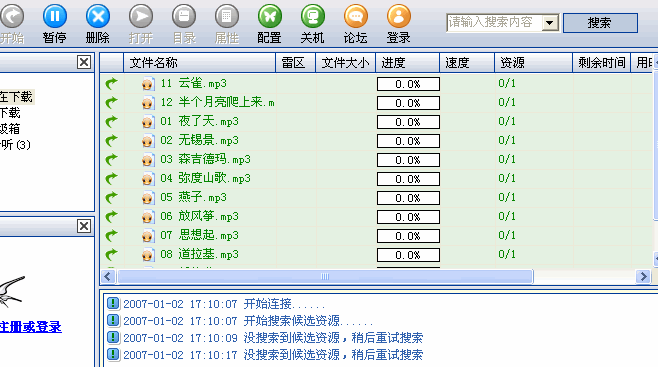The height and width of the screenshot is (367, 658).
Task: Click progress bar of 11 云雀.mp3
Action: tap(408, 84)
